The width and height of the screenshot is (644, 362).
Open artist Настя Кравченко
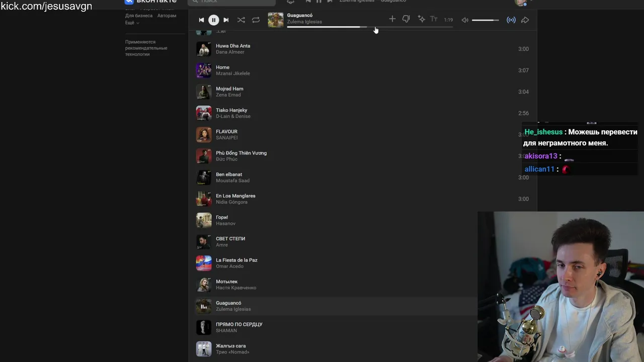(x=236, y=288)
